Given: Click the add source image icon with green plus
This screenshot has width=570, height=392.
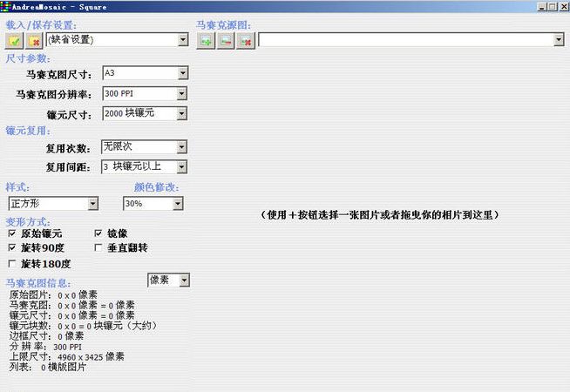Looking at the screenshot, I should click(206, 40).
